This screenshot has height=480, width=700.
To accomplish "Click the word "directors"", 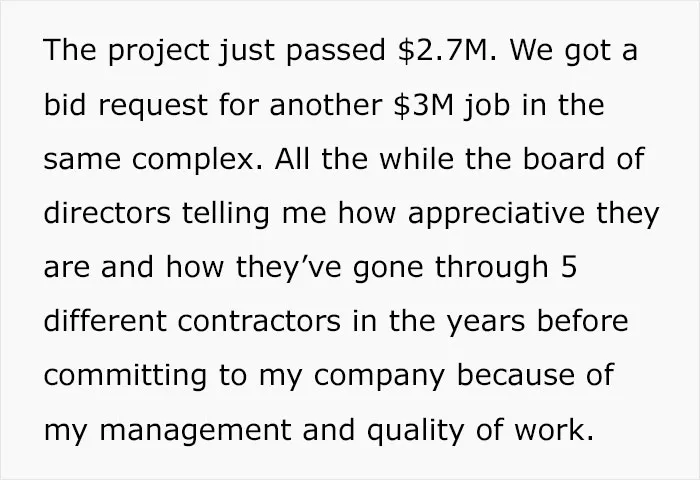I will 107,213.
